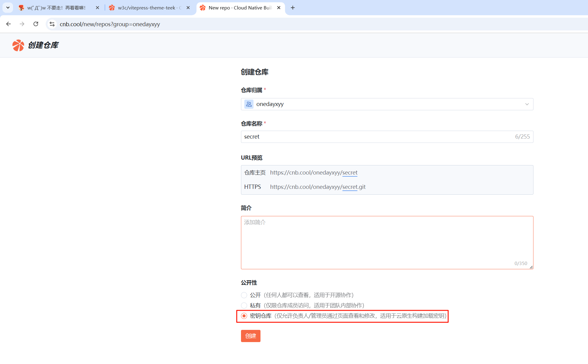Click the 公开性 section label
Viewport: 588px width, 364px height.
coord(249,283)
